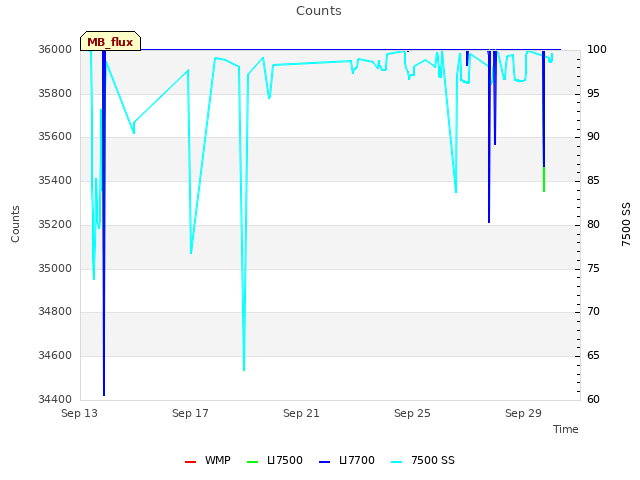Click the green LI7500 segment near Sep 30

(x=544, y=179)
